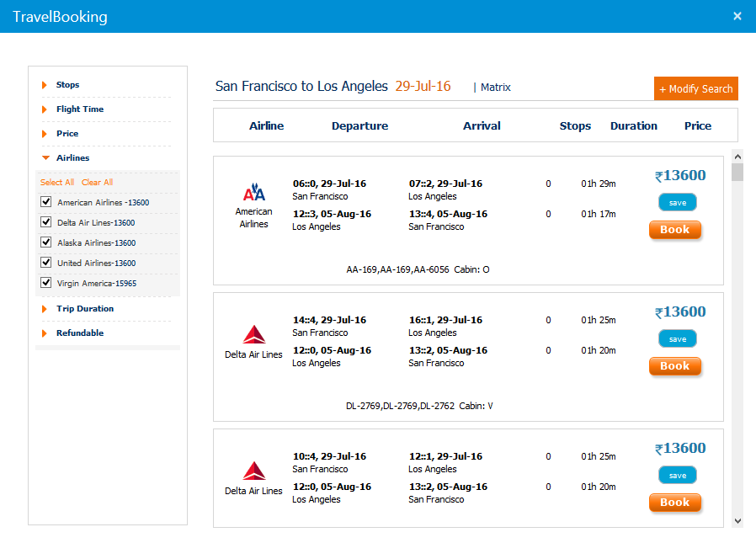Expand the Stops filter section
This screenshot has width=756, height=543.
(67, 85)
